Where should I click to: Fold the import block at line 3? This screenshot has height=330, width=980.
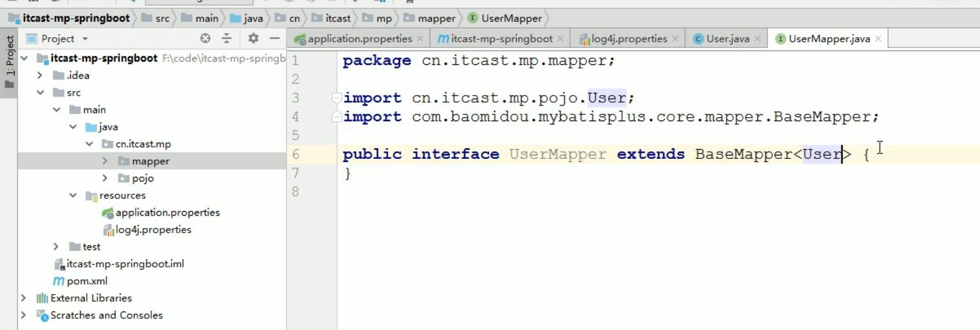coord(336,98)
